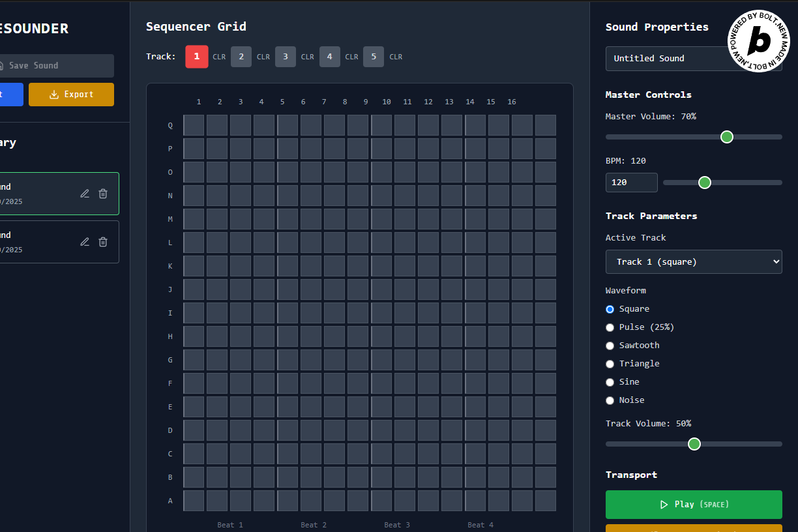Clear track 4 using CLR
The width and height of the screenshot is (798, 532).
coord(351,57)
